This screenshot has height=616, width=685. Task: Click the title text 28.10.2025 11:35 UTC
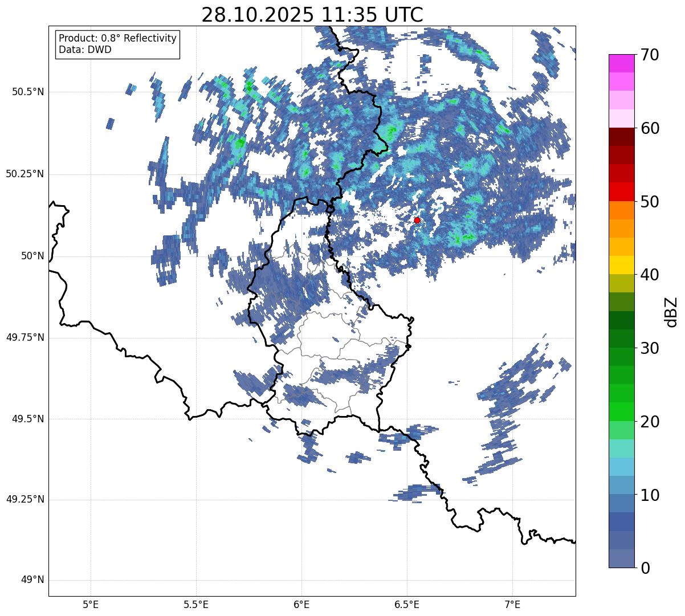312,15
